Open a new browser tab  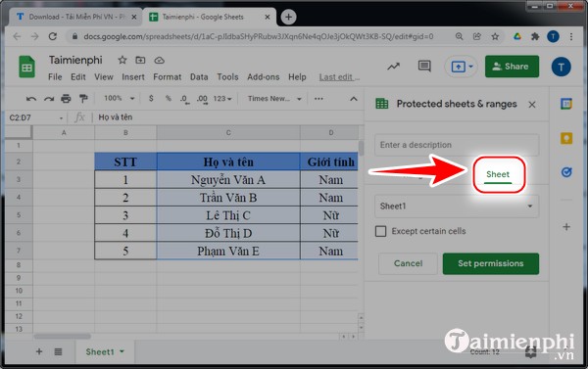coord(288,17)
